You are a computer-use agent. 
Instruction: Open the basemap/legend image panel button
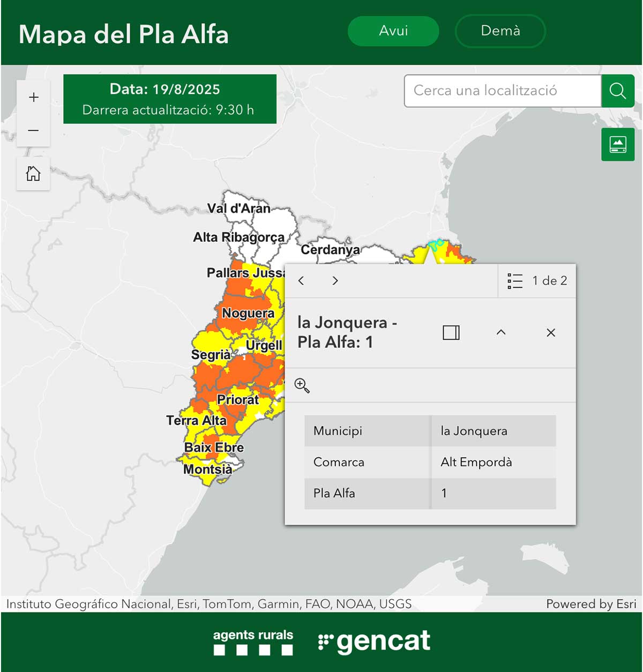point(618,145)
